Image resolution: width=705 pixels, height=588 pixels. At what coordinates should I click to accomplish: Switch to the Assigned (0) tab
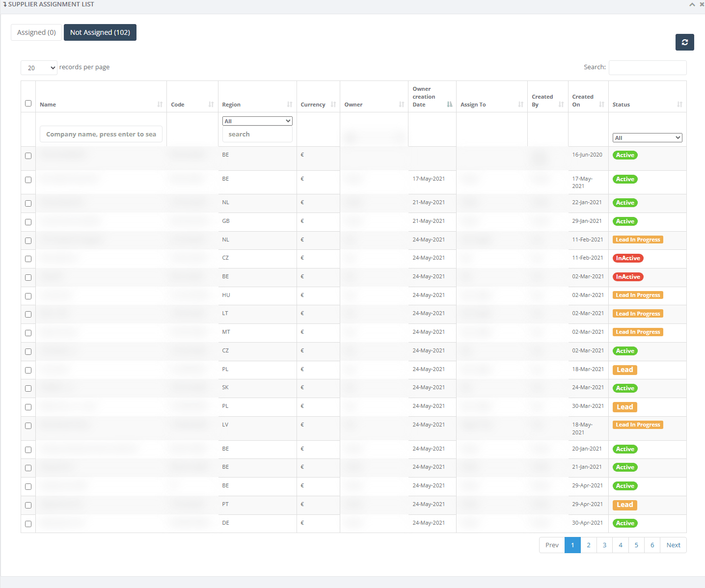36,32
